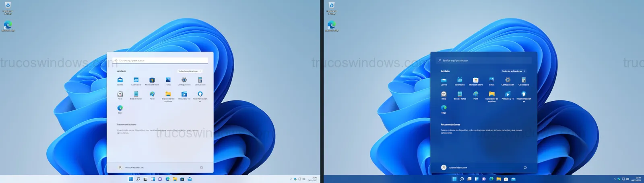
Task: Open Películas y TV in light Start menu
Action: [184, 94]
